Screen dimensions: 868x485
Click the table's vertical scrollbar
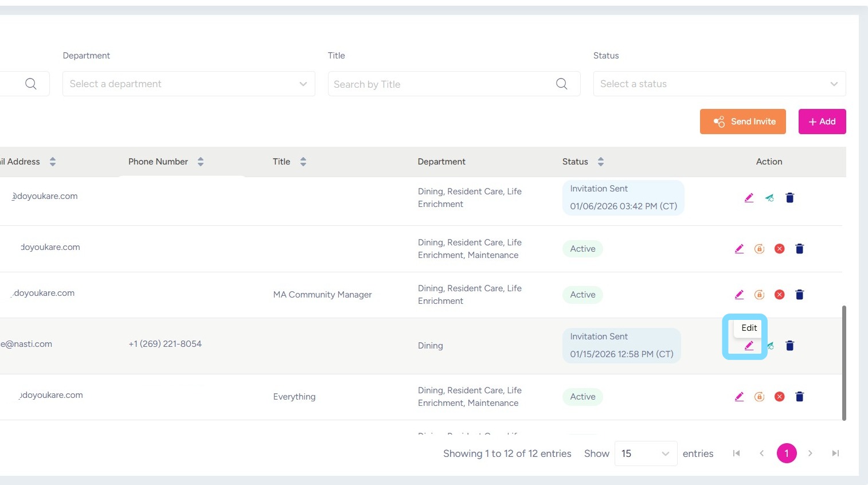coord(844,362)
